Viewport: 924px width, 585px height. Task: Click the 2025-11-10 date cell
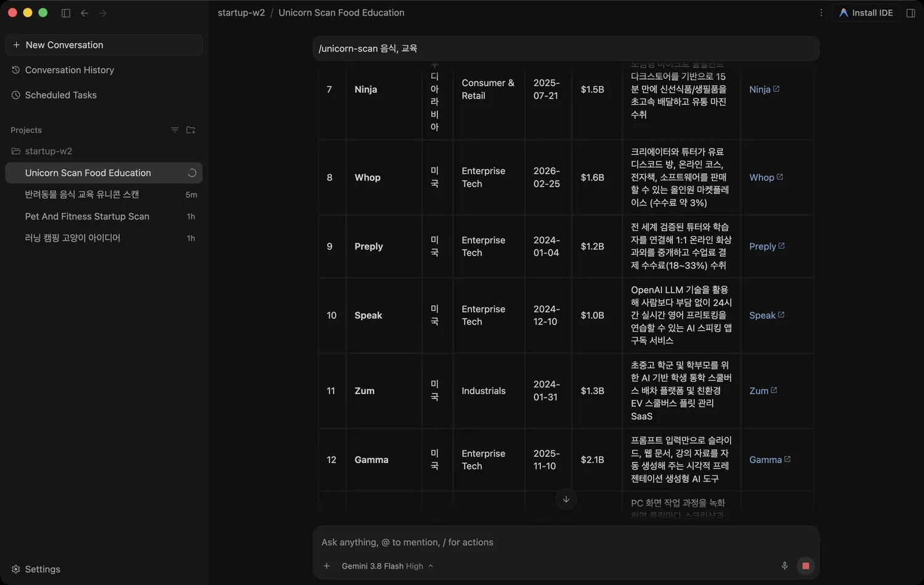tap(548, 460)
